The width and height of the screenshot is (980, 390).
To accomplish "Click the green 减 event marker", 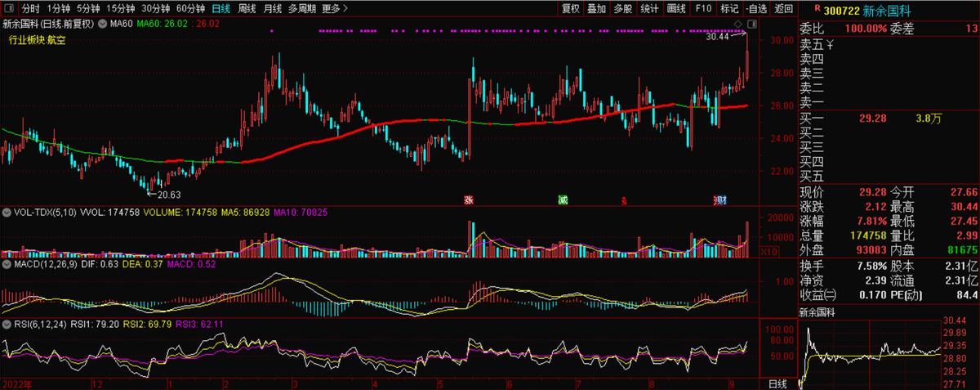I will pos(562,199).
